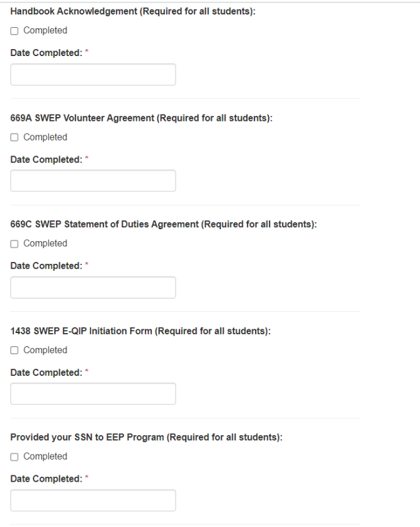Toggle the SSN to EEP Program Completed checkbox

click(14, 456)
